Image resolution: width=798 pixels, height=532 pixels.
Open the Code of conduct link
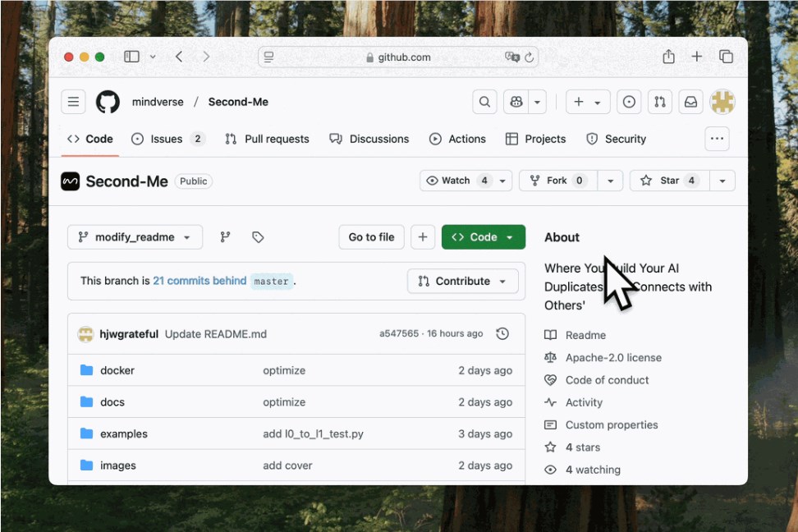click(x=597, y=380)
